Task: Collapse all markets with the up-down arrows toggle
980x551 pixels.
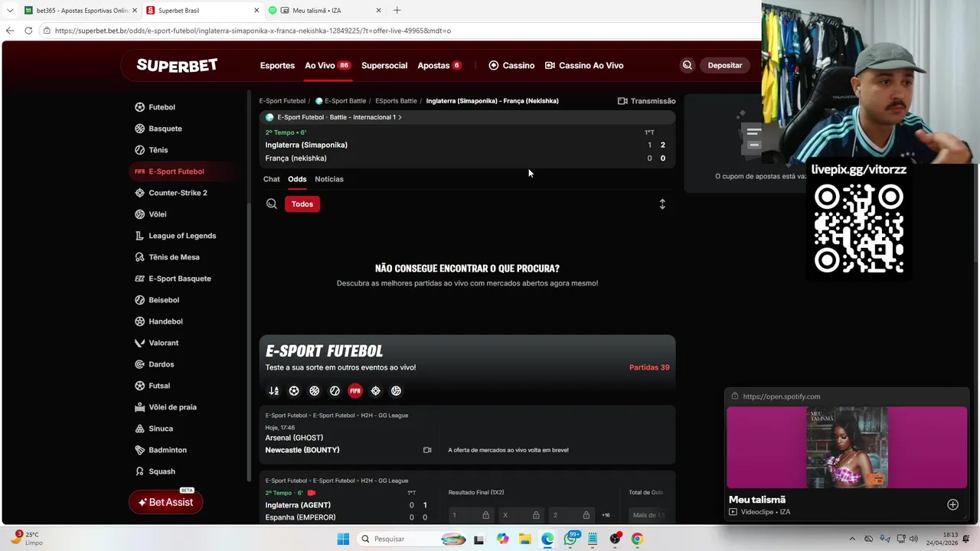Action: coord(662,204)
